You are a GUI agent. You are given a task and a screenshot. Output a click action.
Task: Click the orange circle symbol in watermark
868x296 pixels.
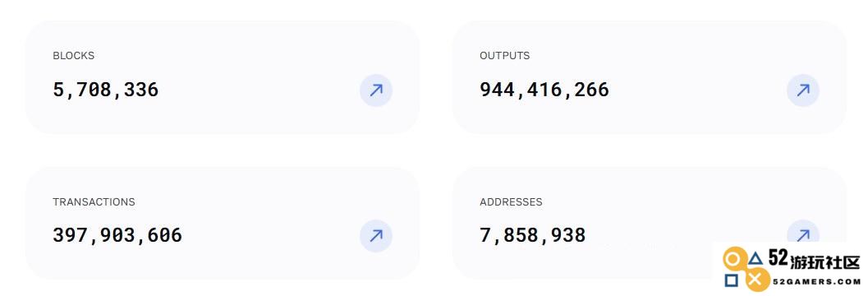pos(733,259)
